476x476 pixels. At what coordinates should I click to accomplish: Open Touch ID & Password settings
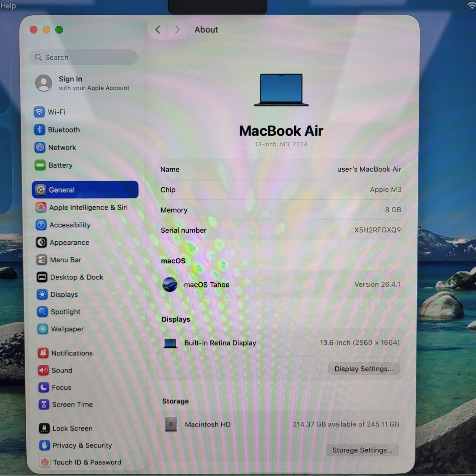(87, 462)
